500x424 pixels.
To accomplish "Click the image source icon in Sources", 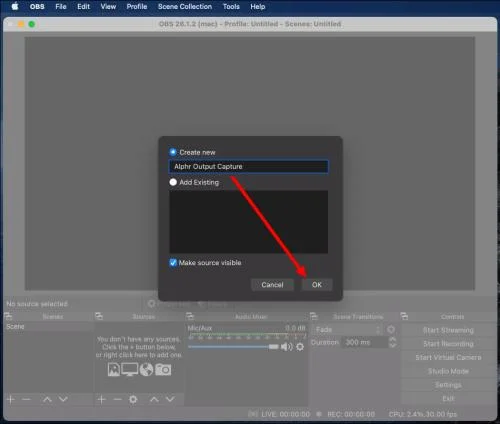I will click(x=114, y=369).
